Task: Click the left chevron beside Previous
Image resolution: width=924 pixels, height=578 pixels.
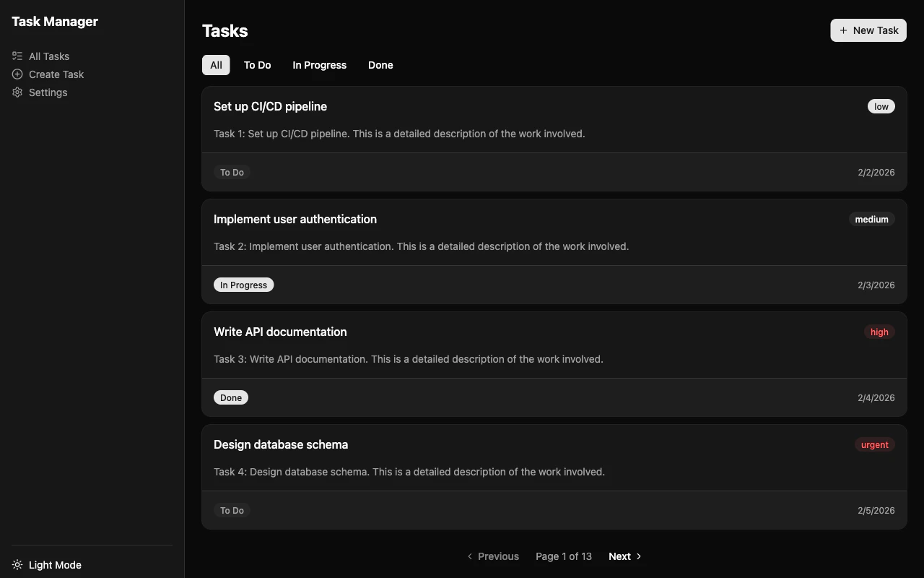Action: [470, 556]
